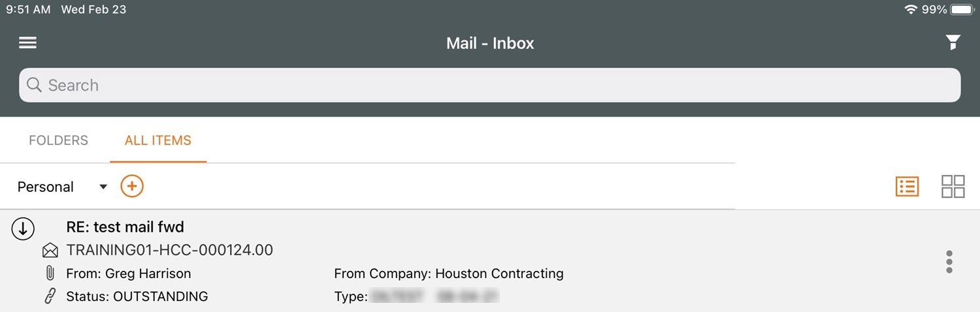The width and height of the screenshot is (980, 312).
Task: Click the chain link icon
Action: point(50,296)
